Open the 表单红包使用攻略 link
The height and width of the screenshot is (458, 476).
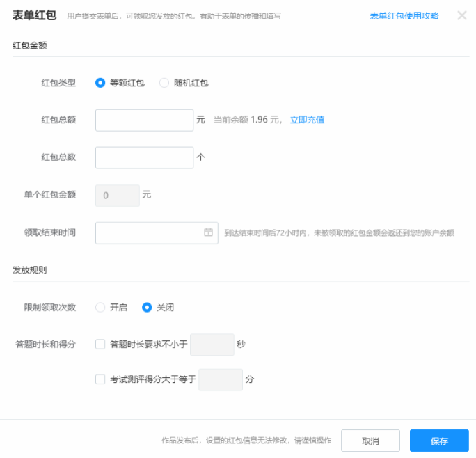pos(404,16)
